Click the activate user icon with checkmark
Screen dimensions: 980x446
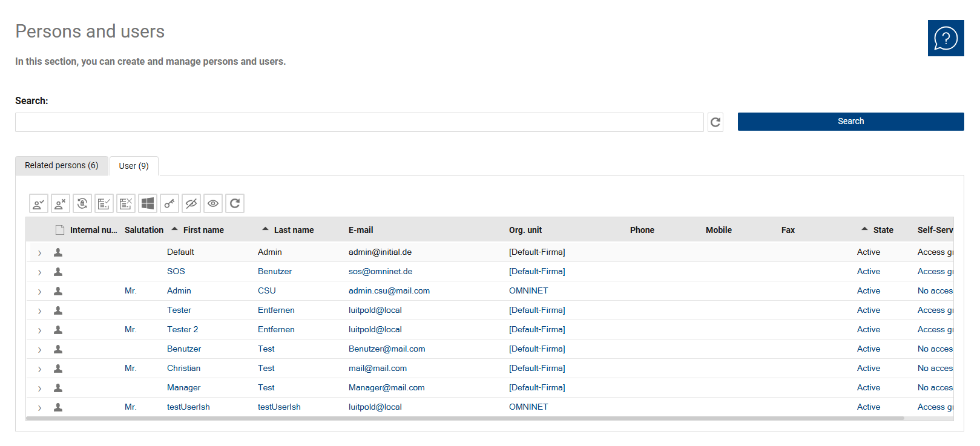pyautogui.click(x=39, y=203)
